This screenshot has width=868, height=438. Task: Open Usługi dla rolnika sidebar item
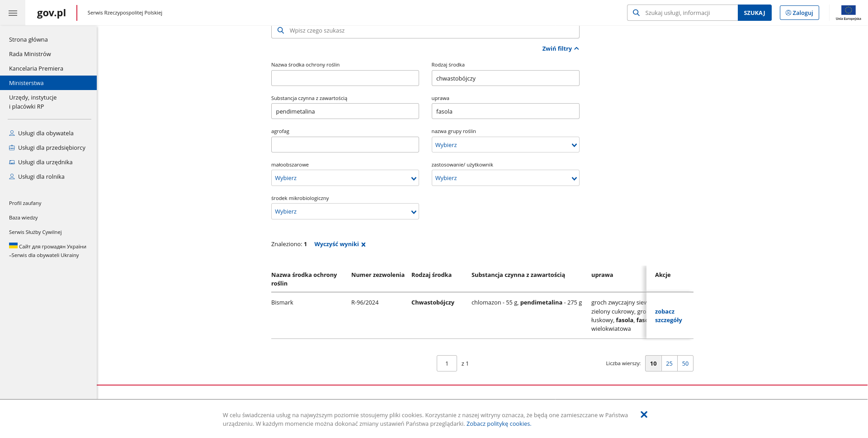(41, 177)
